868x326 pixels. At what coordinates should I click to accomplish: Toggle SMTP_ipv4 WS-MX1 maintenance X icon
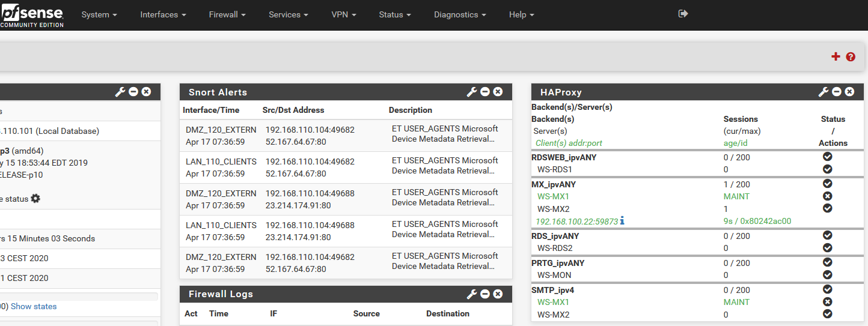pyautogui.click(x=827, y=302)
